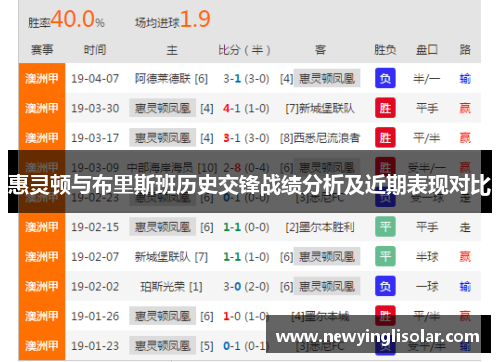500x362 pixels.
Task: Click the 胜 badge in the 19-03-30 row
Action: coord(385,108)
